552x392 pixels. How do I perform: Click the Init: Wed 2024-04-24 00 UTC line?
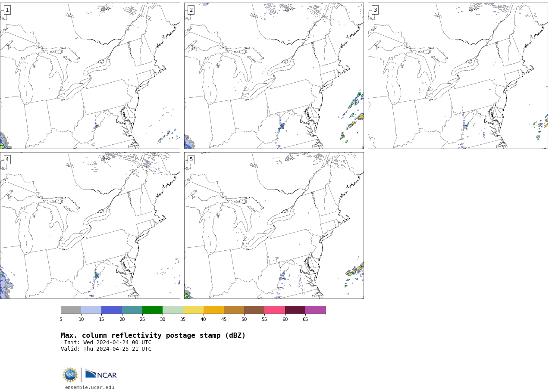click(x=108, y=343)
